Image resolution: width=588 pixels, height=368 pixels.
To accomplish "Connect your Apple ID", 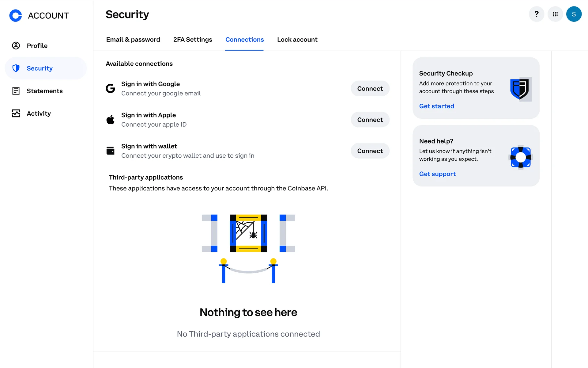I will tap(370, 120).
